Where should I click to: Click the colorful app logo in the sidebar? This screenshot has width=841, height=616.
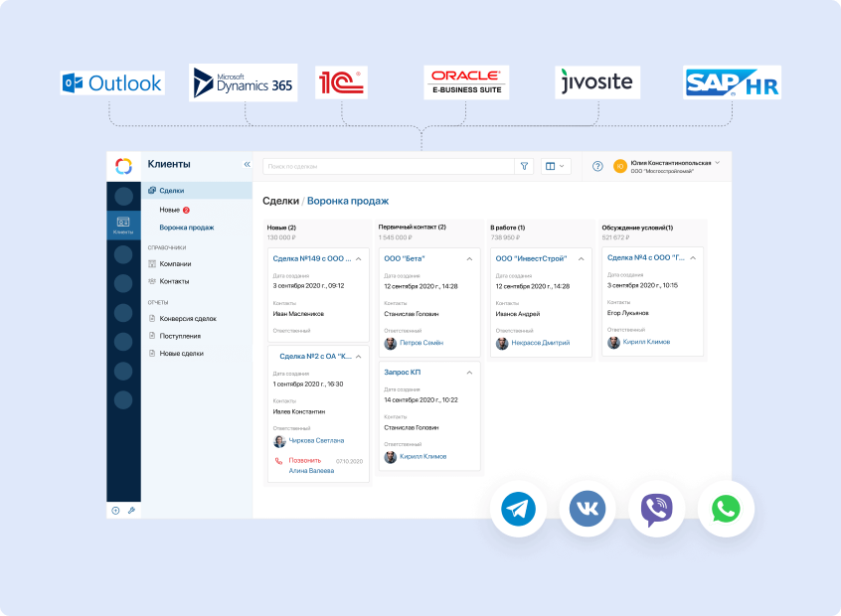pos(124,166)
